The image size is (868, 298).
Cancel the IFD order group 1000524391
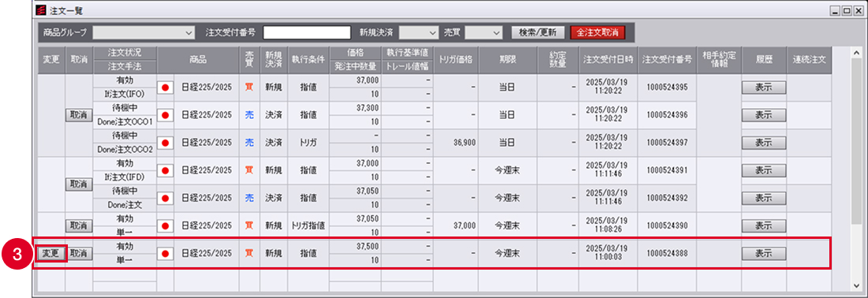click(x=79, y=184)
